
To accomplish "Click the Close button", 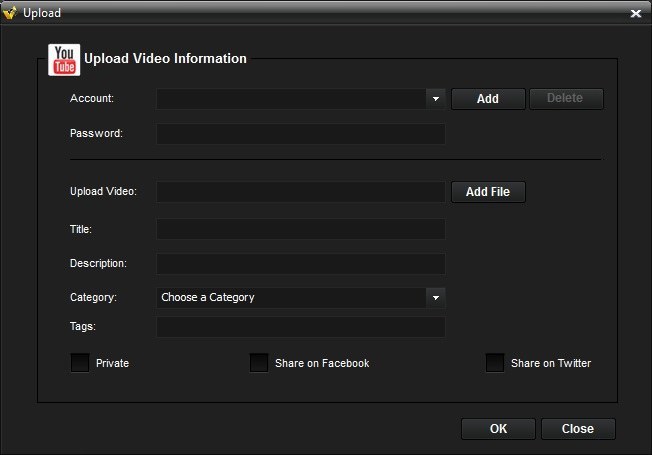I will [578, 429].
